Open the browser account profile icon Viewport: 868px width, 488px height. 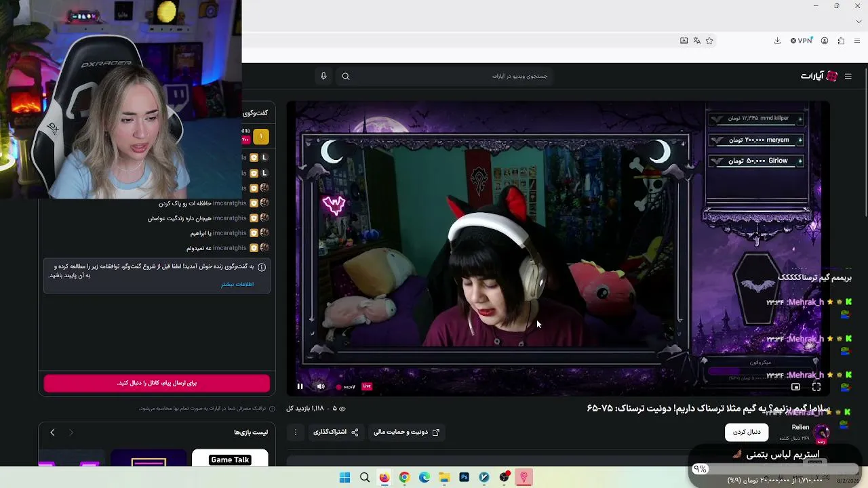825,41
